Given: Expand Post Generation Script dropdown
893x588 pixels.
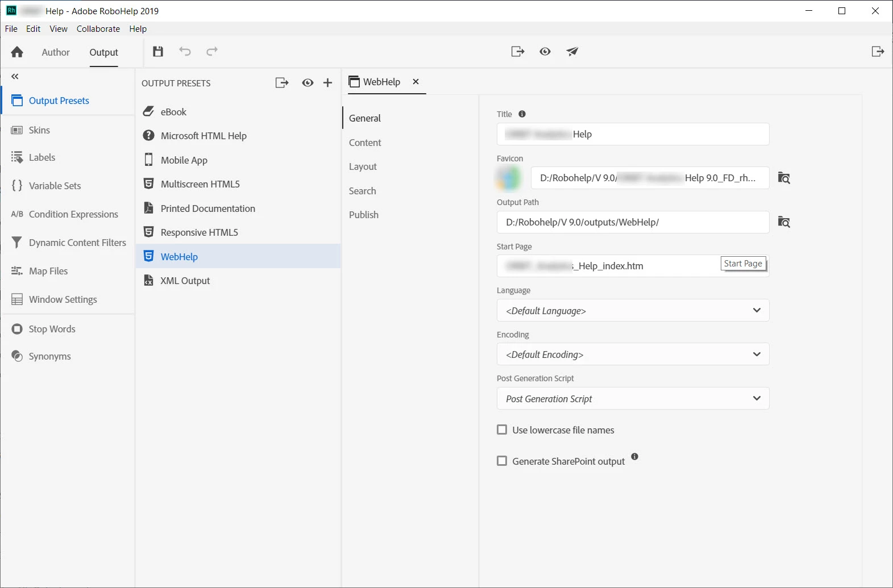Looking at the screenshot, I should point(633,398).
